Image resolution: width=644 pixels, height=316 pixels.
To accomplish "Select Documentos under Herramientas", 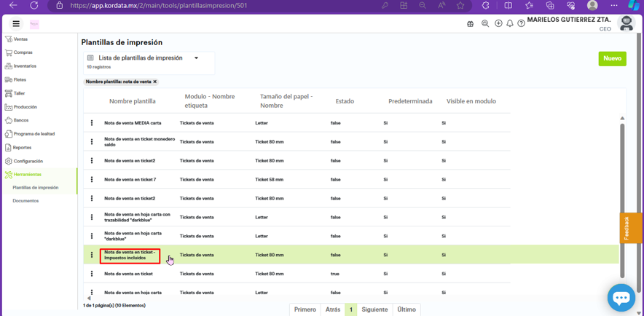I will pyautogui.click(x=25, y=200).
